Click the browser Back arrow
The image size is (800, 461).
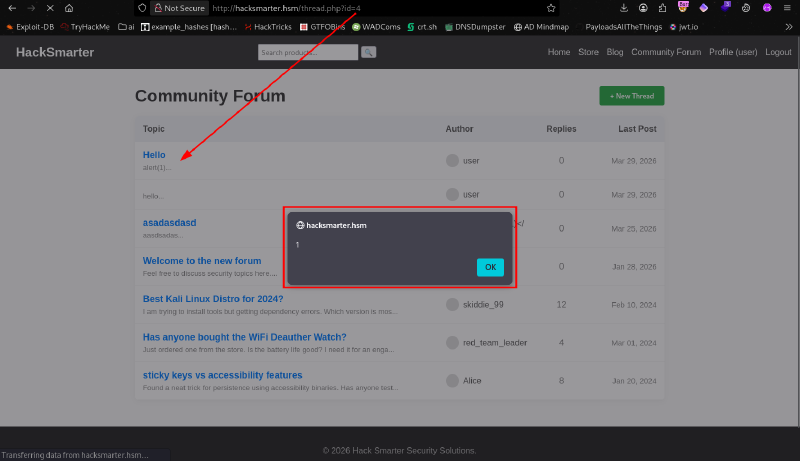pyautogui.click(x=12, y=8)
